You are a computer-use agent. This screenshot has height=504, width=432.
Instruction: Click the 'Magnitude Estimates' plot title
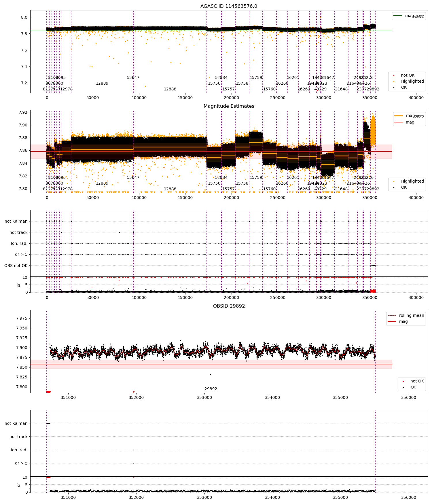(229, 106)
